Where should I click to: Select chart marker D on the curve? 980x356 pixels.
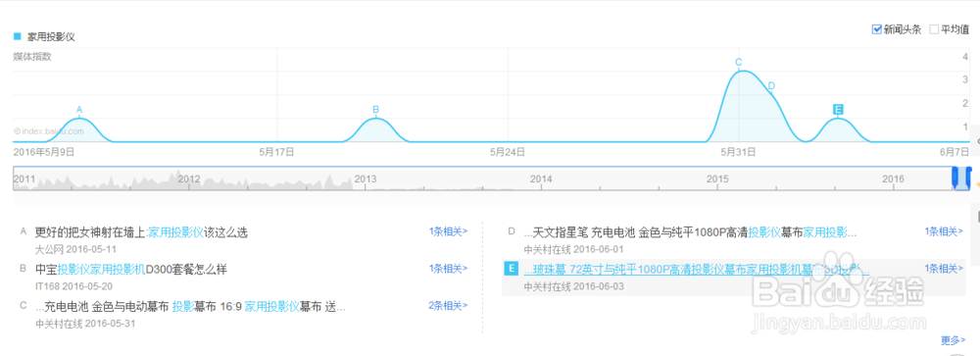point(771,85)
